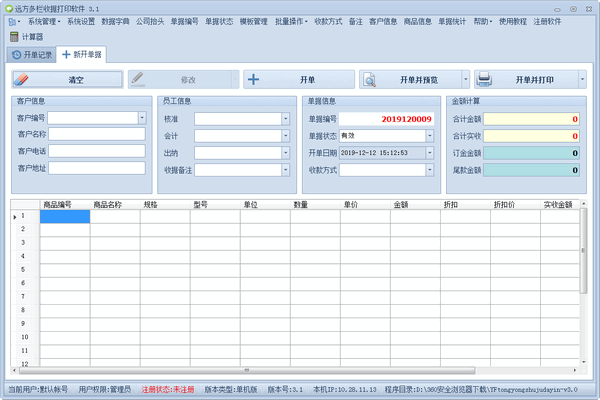Open the 注册软件 menu item
600x400 pixels.
coord(547,21)
